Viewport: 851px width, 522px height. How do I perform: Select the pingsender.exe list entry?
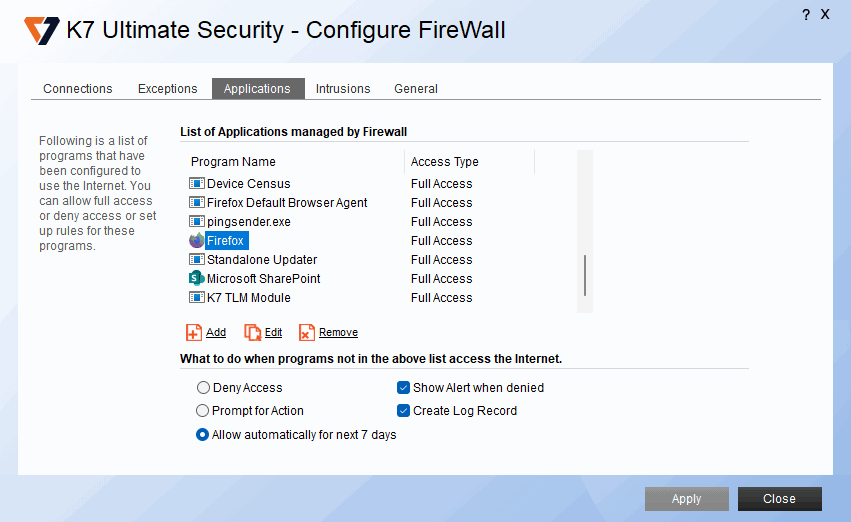(x=248, y=222)
